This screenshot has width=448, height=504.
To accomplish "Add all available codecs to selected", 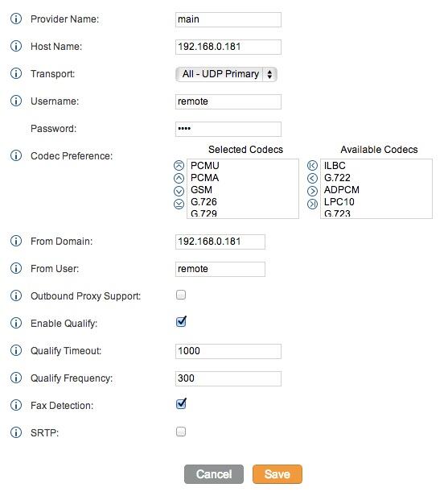I will tap(312, 165).
